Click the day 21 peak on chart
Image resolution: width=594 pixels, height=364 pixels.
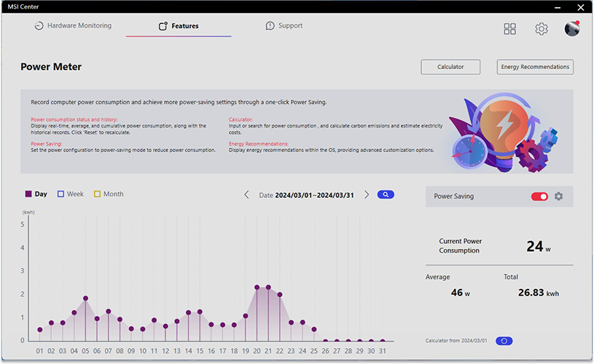(x=268, y=287)
